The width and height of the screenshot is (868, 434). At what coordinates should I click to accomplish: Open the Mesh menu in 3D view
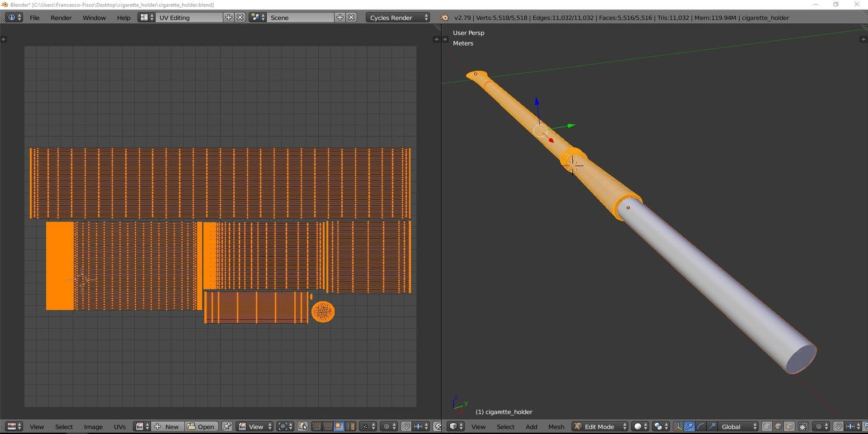click(x=556, y=426)
